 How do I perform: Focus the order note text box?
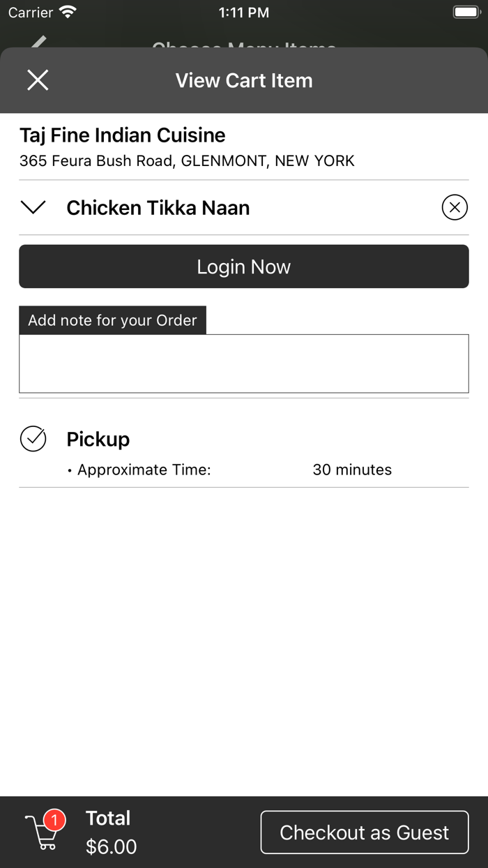(x=244, y=364)
